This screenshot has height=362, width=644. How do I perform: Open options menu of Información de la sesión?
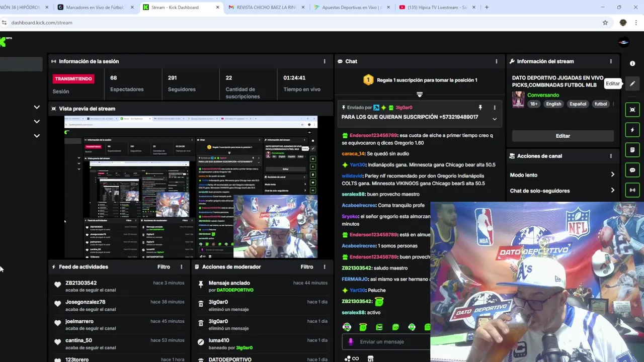point(325,61)
